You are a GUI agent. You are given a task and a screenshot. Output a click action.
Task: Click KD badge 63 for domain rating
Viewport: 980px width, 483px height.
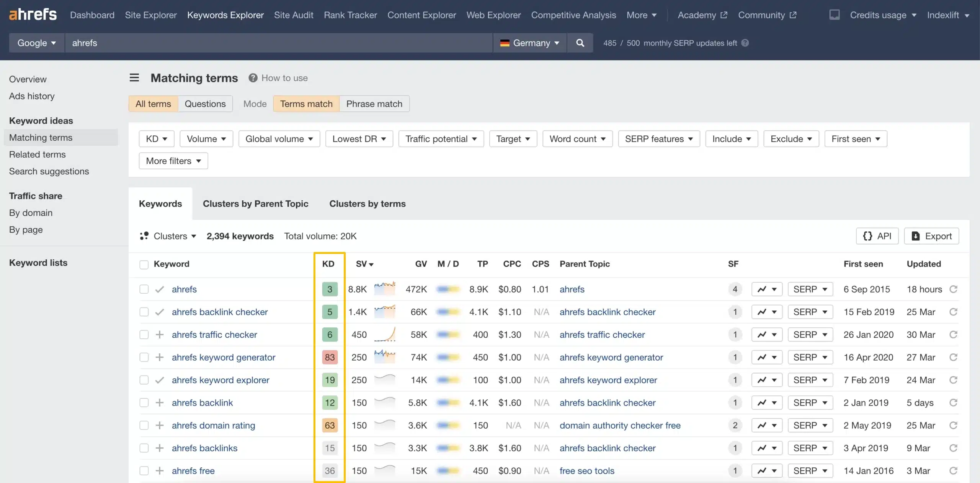click(330, 425)
